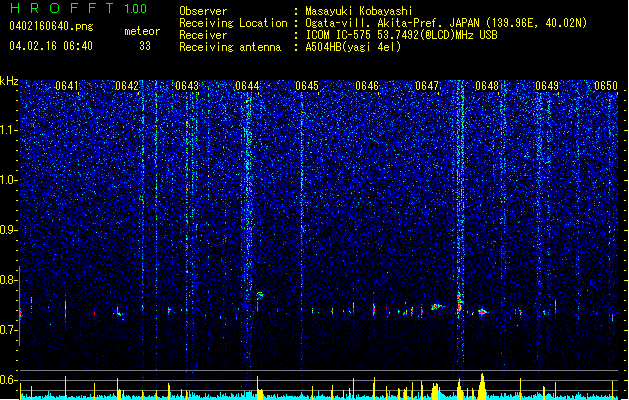Select the file name 0402160640.png

(x=51, y=27)
